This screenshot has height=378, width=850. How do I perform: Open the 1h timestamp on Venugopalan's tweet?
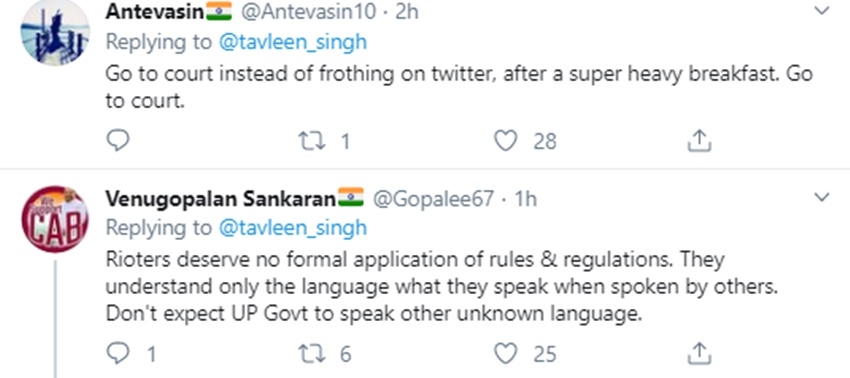(525, 199)
